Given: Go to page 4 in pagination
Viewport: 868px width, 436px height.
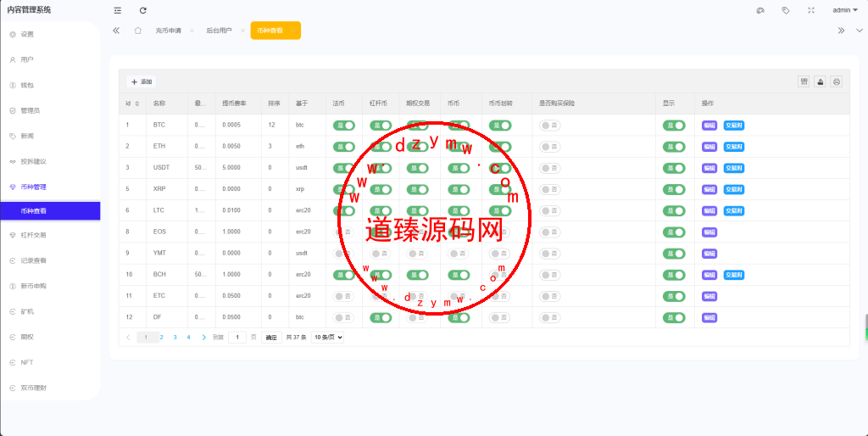Looking at the screenshot, I should [188, 337].
